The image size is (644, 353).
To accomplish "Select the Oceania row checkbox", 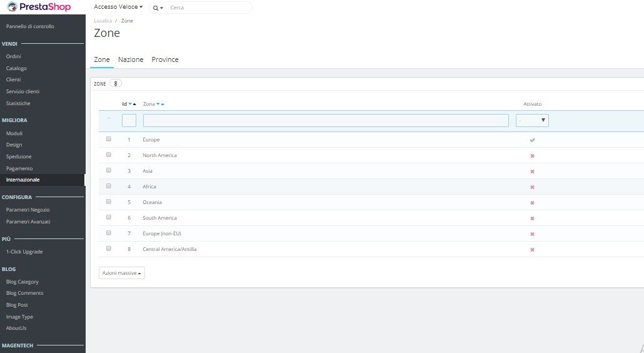I will pos(108,202).
